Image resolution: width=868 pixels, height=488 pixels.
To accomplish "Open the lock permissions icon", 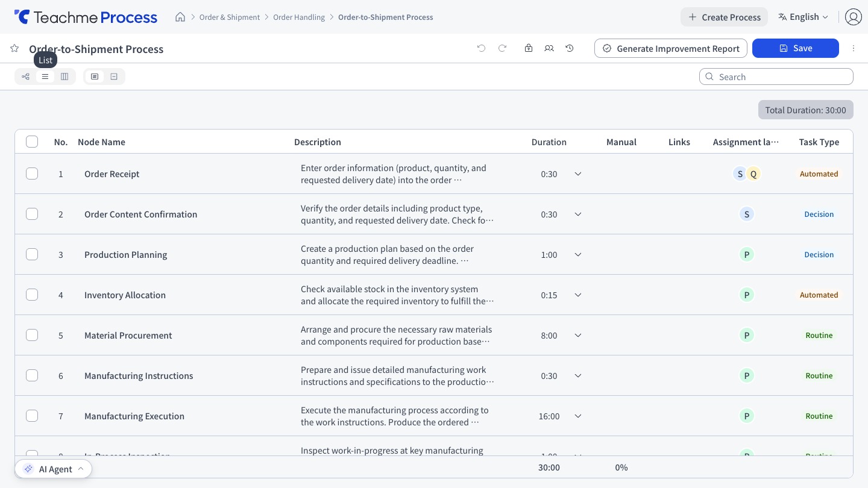I will pos(529,48).
